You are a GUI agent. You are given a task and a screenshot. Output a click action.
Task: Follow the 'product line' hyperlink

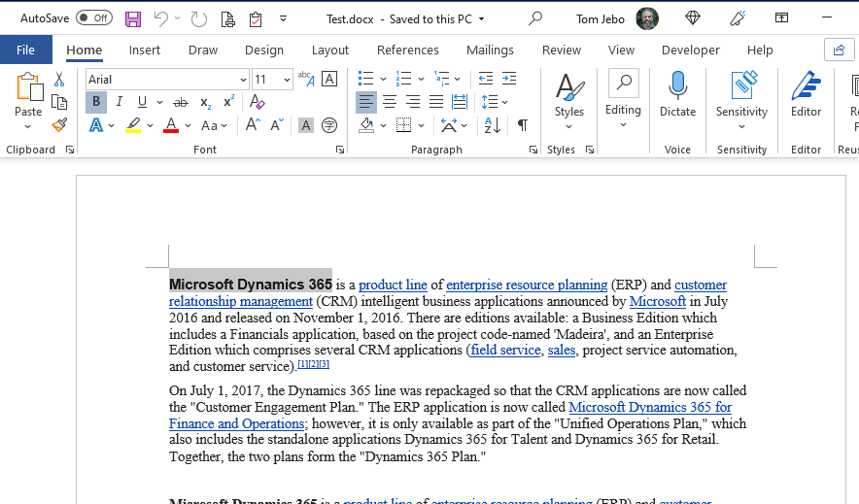tap(393, 286)
